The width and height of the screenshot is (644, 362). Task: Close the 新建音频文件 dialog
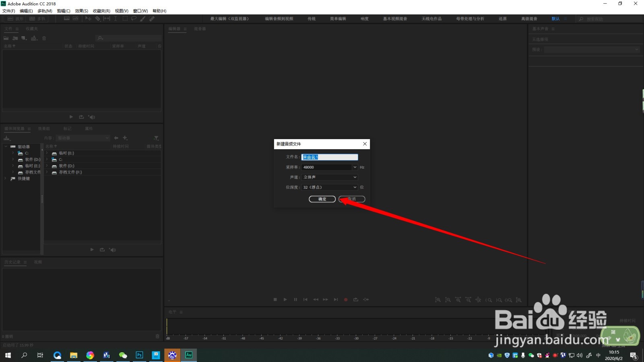(x=365, y=144)
